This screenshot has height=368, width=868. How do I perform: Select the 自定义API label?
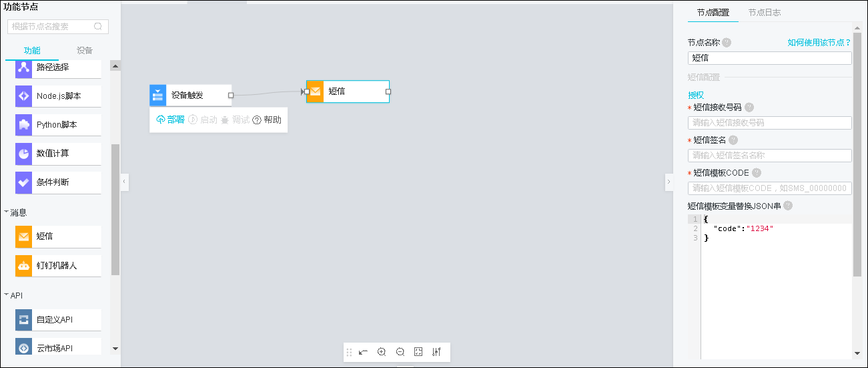[55, 320]
